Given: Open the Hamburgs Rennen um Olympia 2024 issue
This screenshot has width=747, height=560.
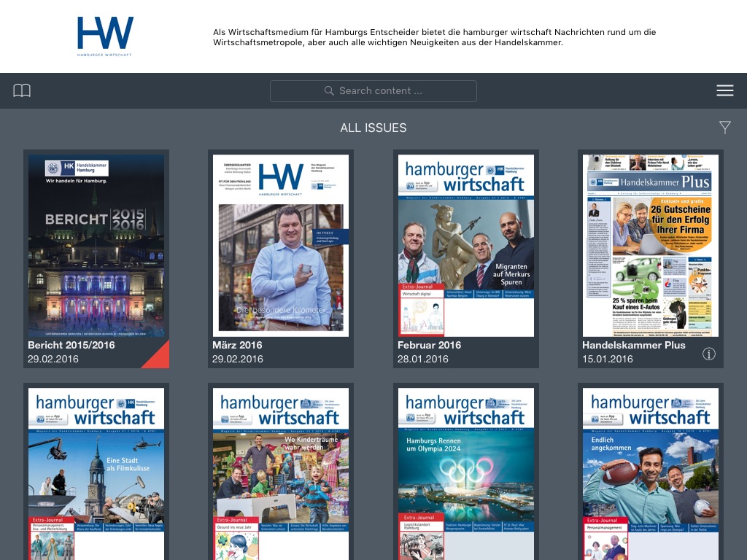Looking at the screenshot, I should [466, 474].
